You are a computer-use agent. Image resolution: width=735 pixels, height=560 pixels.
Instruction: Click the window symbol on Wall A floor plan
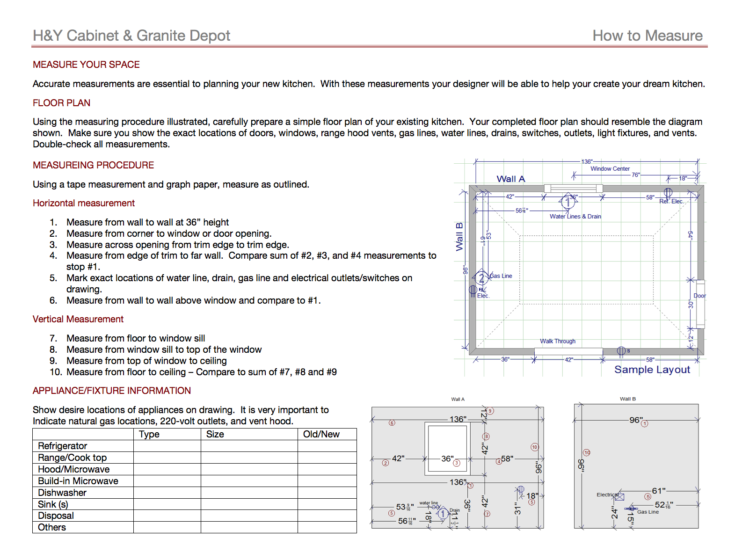[573, 189]
